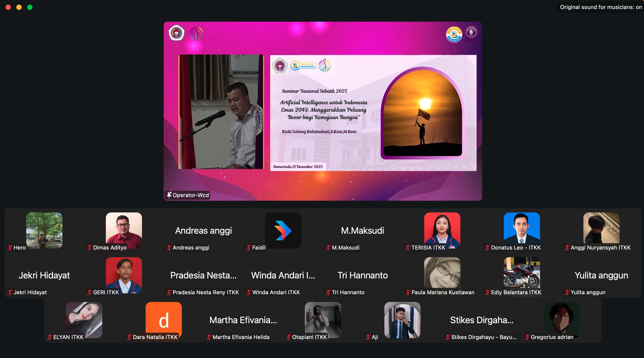Click the pinned Operator-Wcd shared video

[x=322, y=111]
